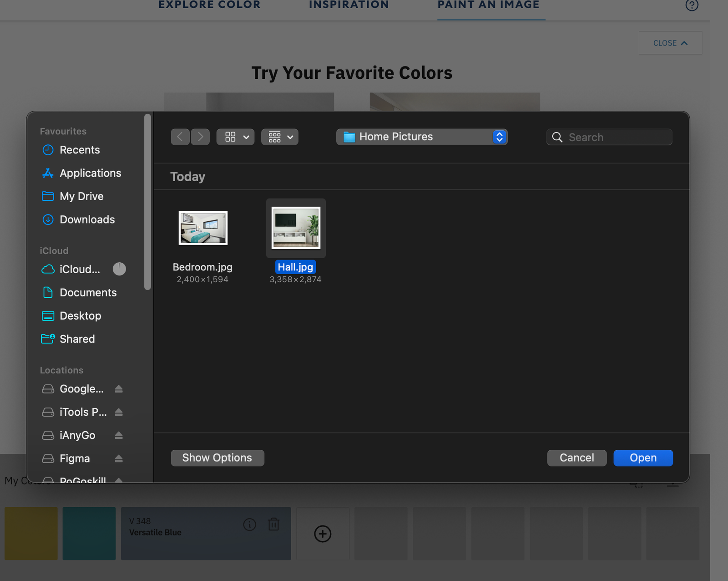
Task: Open the Downloads folder
Action: tap(87, 219)
